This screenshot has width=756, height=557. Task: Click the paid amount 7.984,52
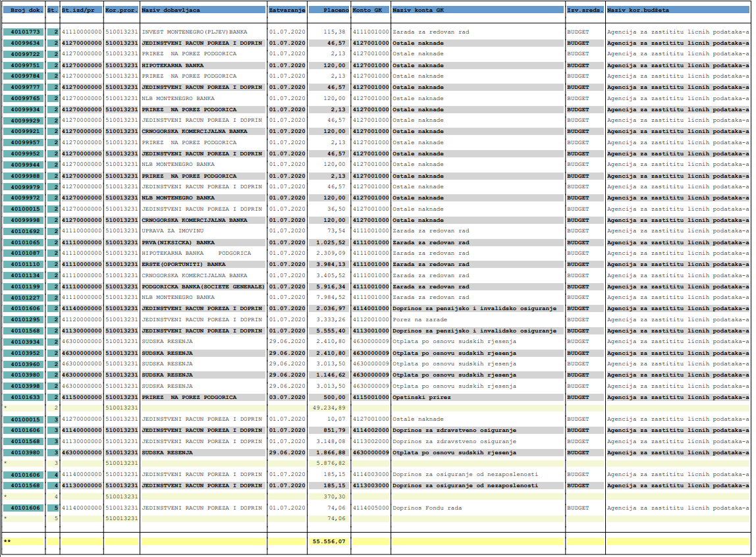[331, 298]
